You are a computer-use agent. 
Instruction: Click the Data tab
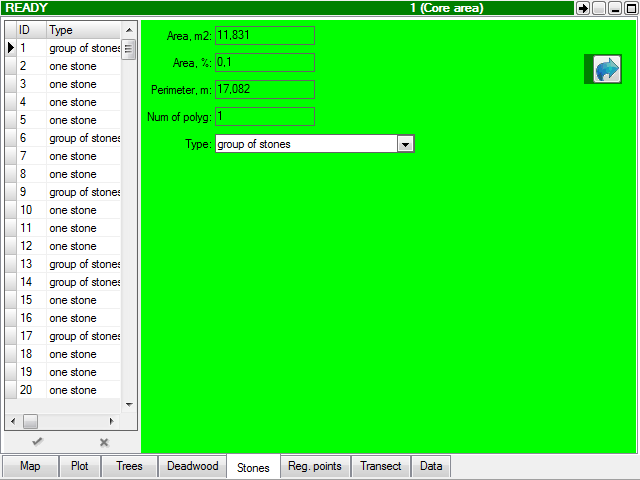[x=431, y=466]
